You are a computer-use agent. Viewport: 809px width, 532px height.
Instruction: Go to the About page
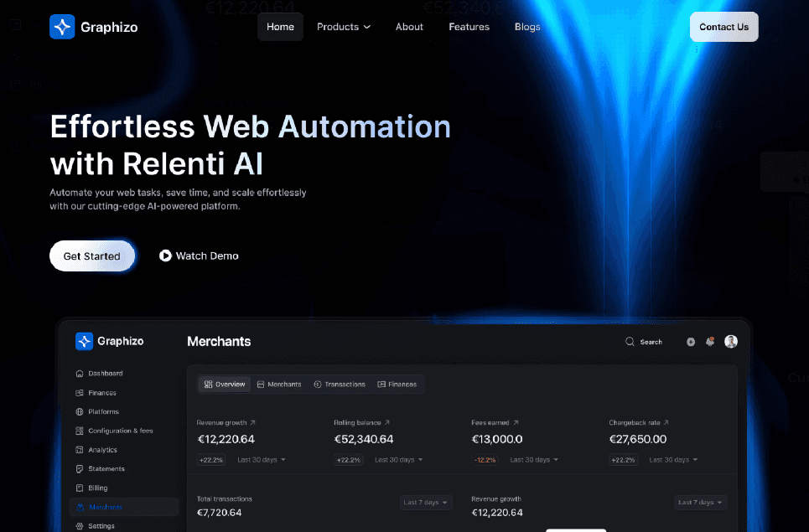(x=409, y=27)
